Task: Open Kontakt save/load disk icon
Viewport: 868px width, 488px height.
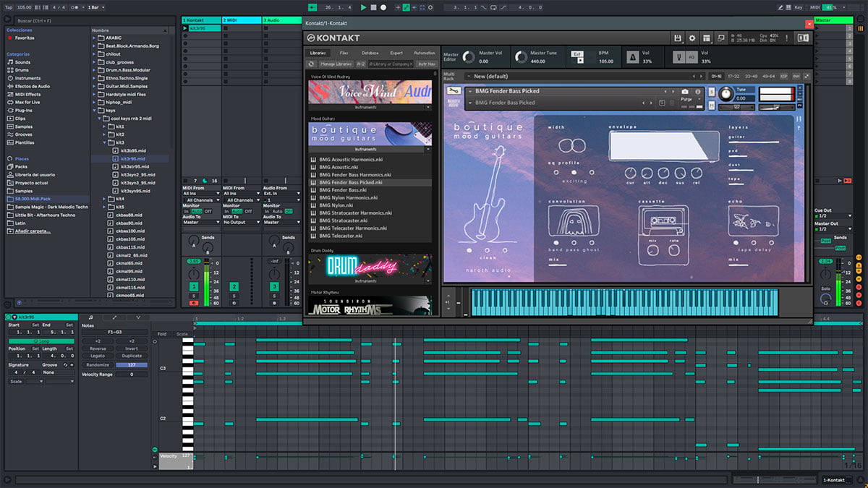Action: (x=678, y=38)
